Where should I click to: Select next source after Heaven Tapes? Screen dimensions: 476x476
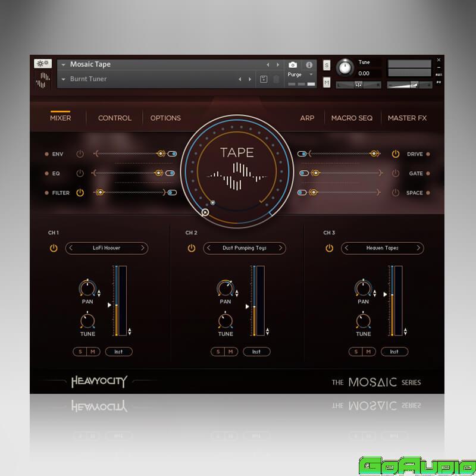[418, 248]
